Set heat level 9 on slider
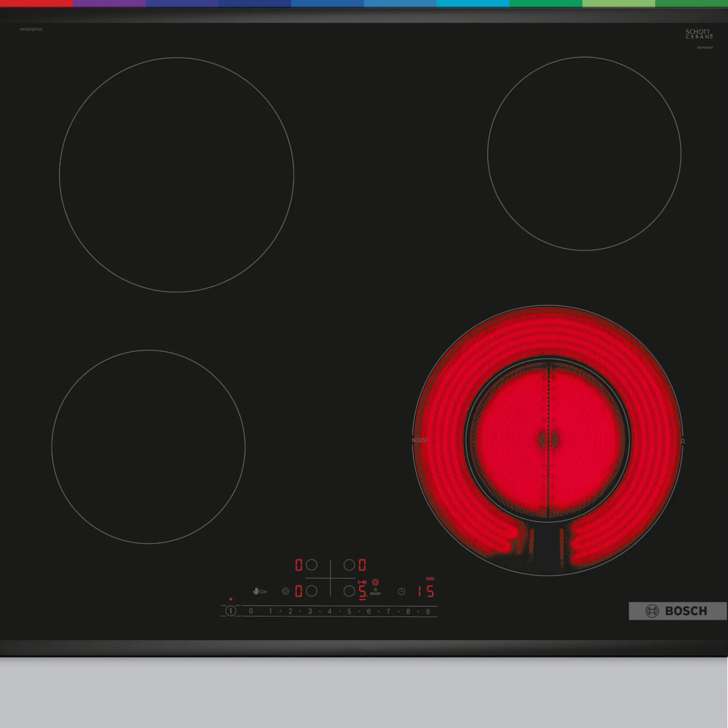The width and height of the screenshot is (728, 728). point(428,611)
